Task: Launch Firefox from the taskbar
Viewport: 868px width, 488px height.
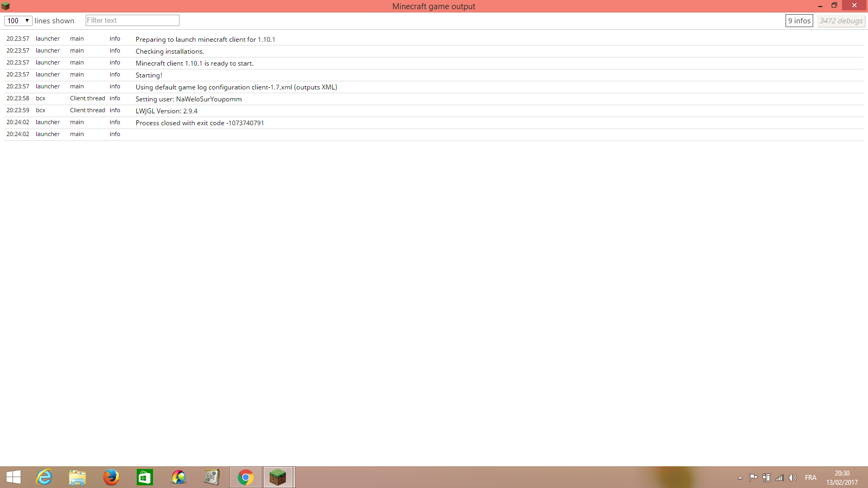Action: (x=111, y=477)
